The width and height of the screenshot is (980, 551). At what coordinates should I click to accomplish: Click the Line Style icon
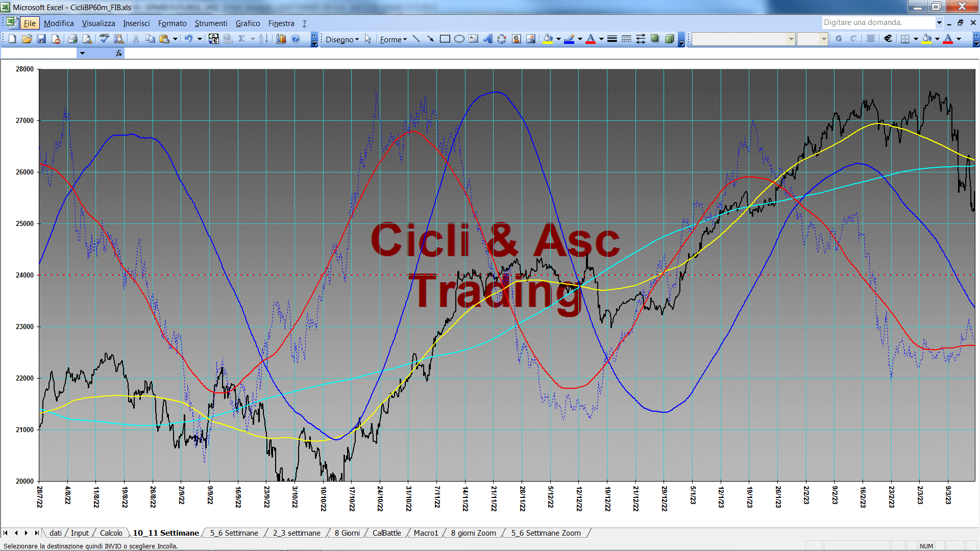(x=612, y=39)
